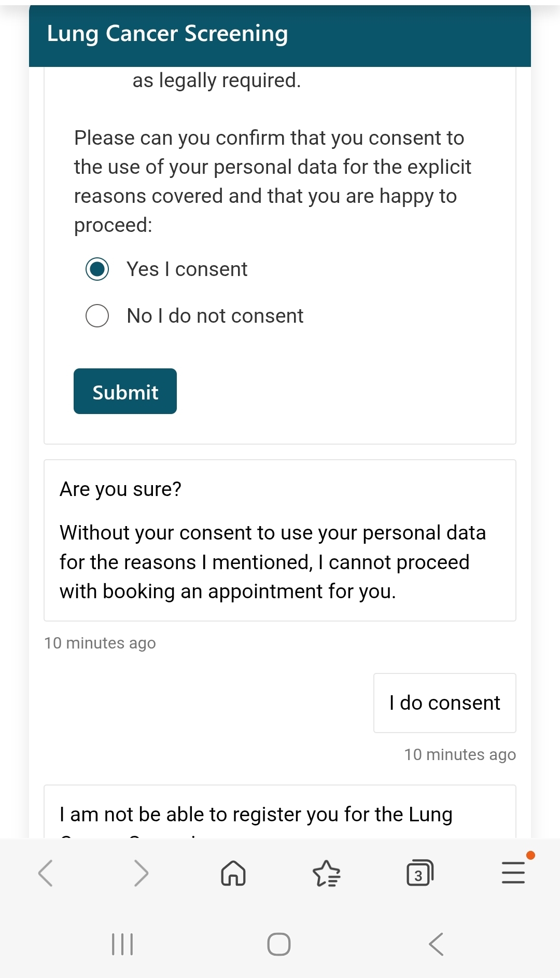The height and width of the screenshot is (978, 560).
Task: Click the 'Yes I consent' label text
Action: coord(187,269)
